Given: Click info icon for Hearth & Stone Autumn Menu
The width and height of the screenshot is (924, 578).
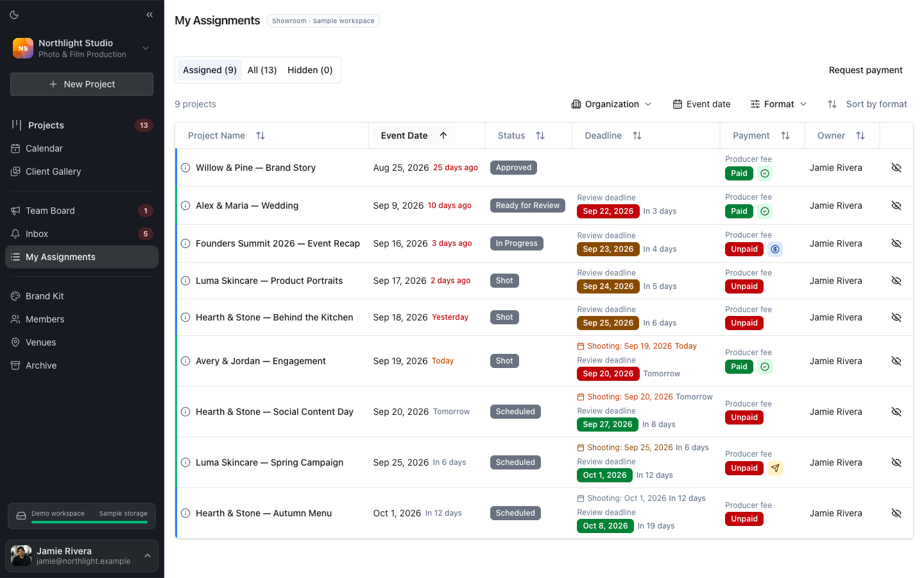Looking at the screenshot, I should 185,513.
